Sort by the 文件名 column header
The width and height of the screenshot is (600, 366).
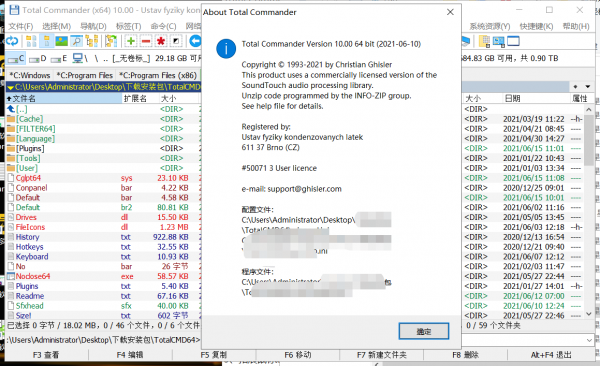tap(64, 98)
